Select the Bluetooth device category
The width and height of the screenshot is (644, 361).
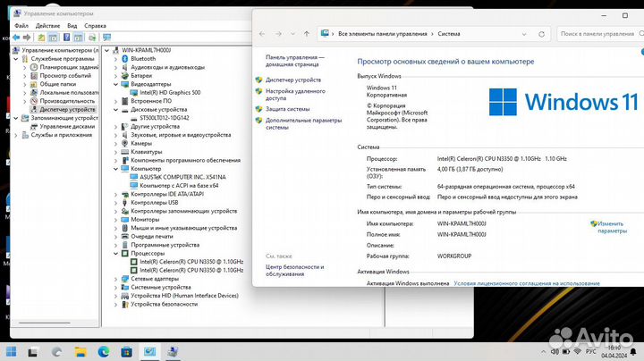click(143, 59)
